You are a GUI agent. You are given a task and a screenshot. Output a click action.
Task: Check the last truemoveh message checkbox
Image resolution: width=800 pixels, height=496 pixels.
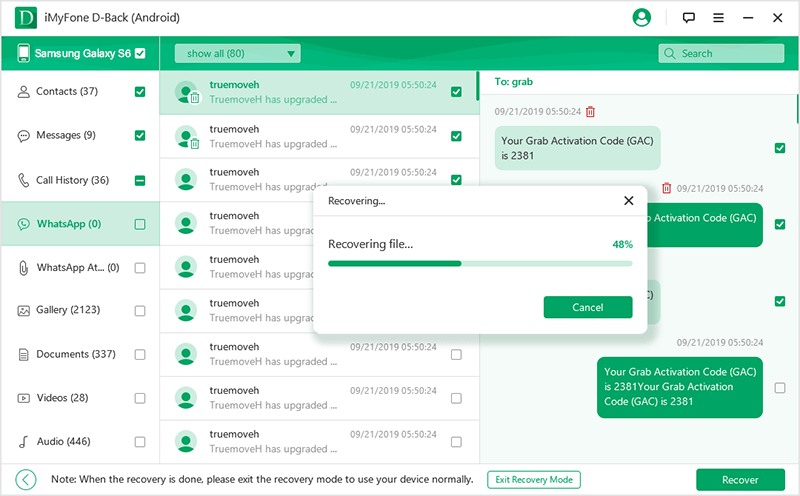(x=457, y=442)
